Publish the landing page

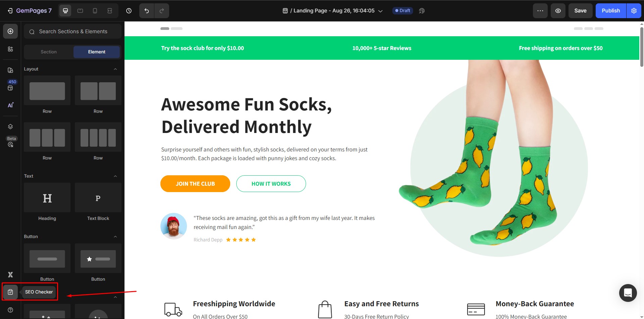[610, 10]
